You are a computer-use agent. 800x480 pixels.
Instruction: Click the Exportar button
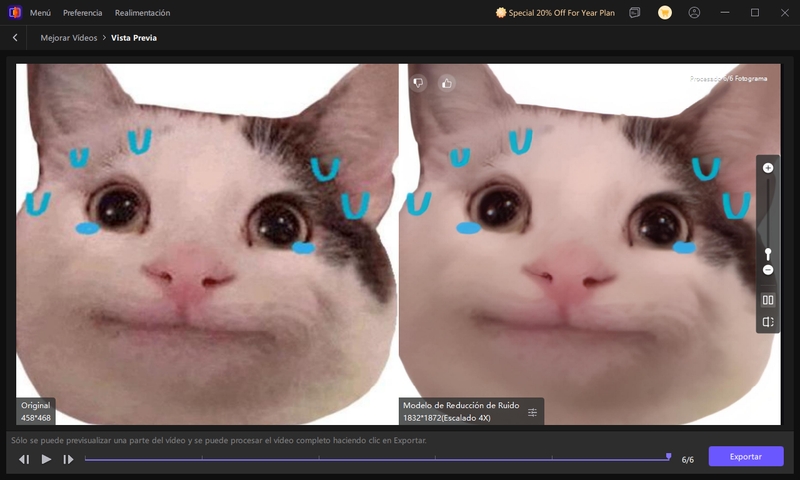(746, 457)
